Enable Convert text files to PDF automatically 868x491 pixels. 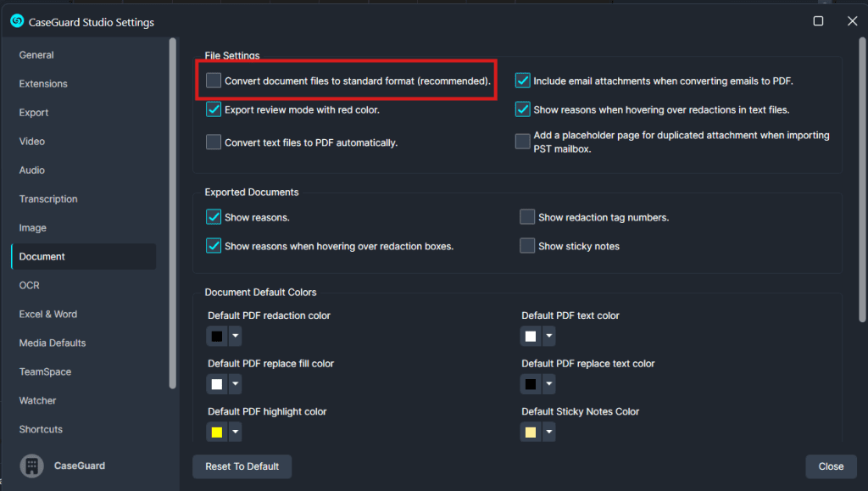(214, 142)
